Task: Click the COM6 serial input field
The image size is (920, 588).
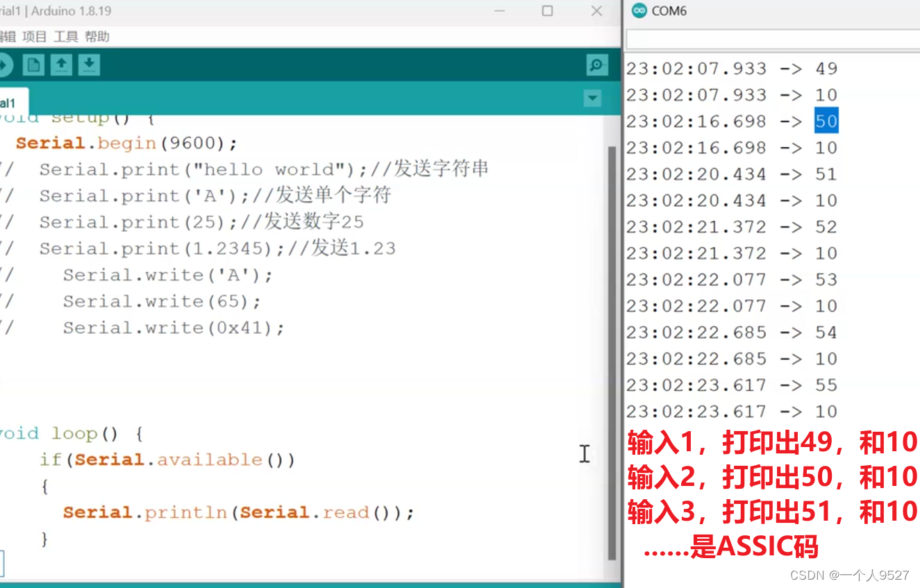Action: pos(773,40)
